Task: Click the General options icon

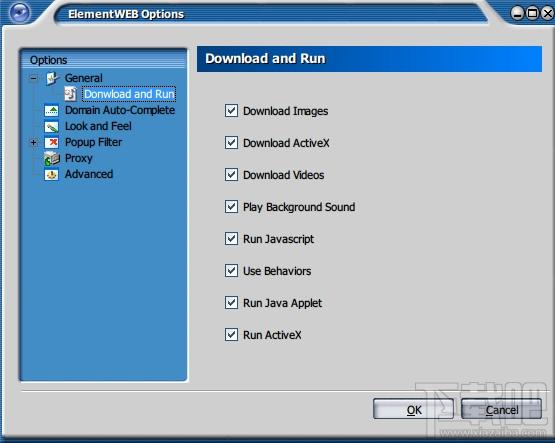Action: [x=52, y=78]
